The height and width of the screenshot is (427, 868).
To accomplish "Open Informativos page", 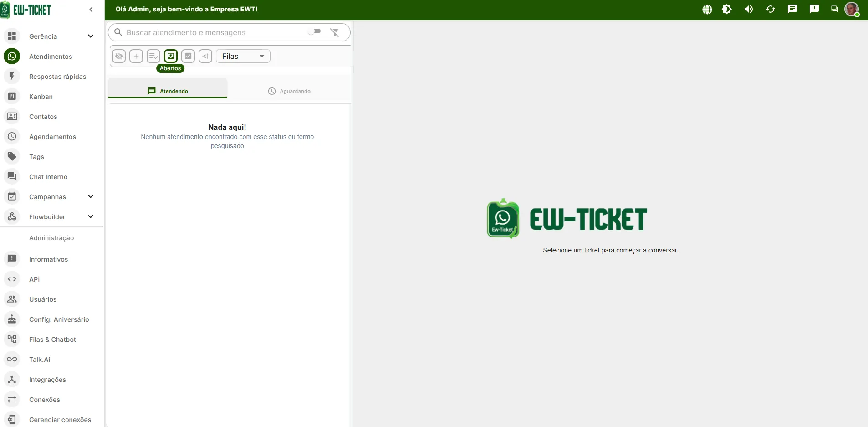I will coord(52,259).
